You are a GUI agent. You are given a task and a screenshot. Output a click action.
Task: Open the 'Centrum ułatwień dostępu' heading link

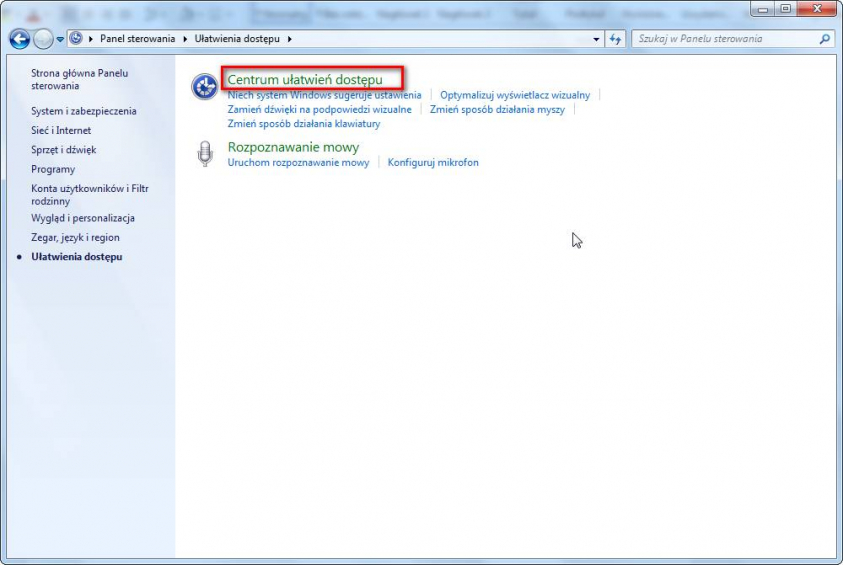coord(305,79)
